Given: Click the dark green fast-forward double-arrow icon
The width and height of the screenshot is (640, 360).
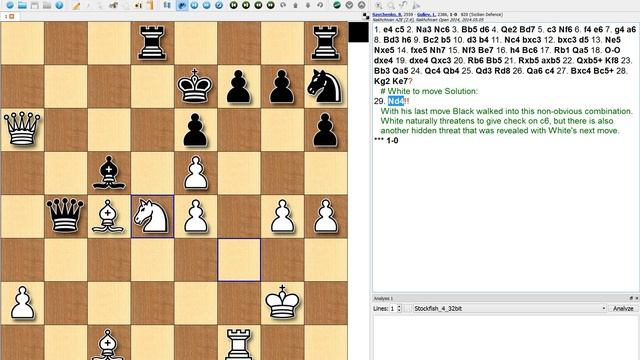Looking at the screenshot, I should [270, 5].
